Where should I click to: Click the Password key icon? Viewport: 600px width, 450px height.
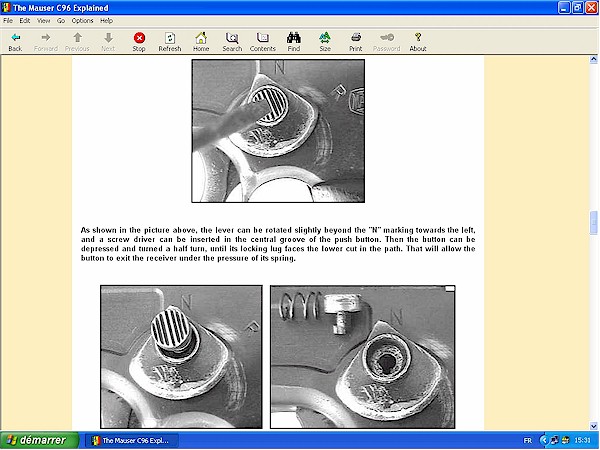[386, 38]
